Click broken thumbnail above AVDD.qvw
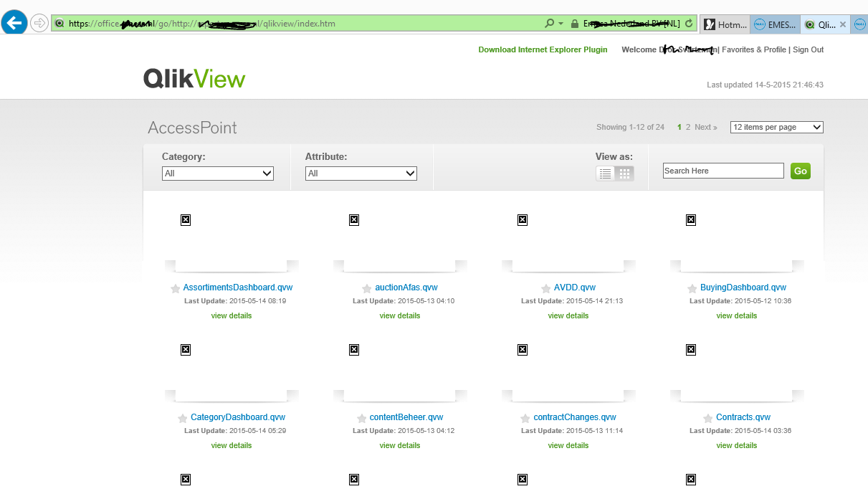This screenshot has width=868, height=499. point(523,220)
